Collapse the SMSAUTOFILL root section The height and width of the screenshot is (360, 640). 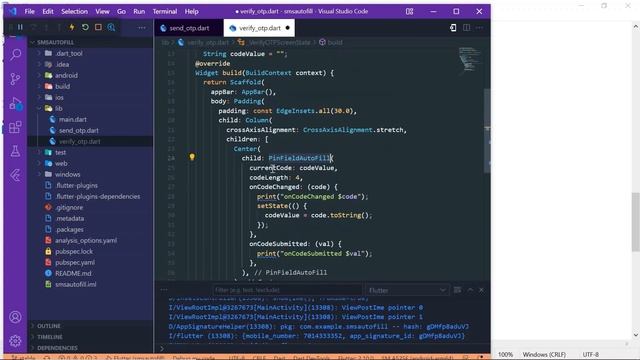click(55, 42)
